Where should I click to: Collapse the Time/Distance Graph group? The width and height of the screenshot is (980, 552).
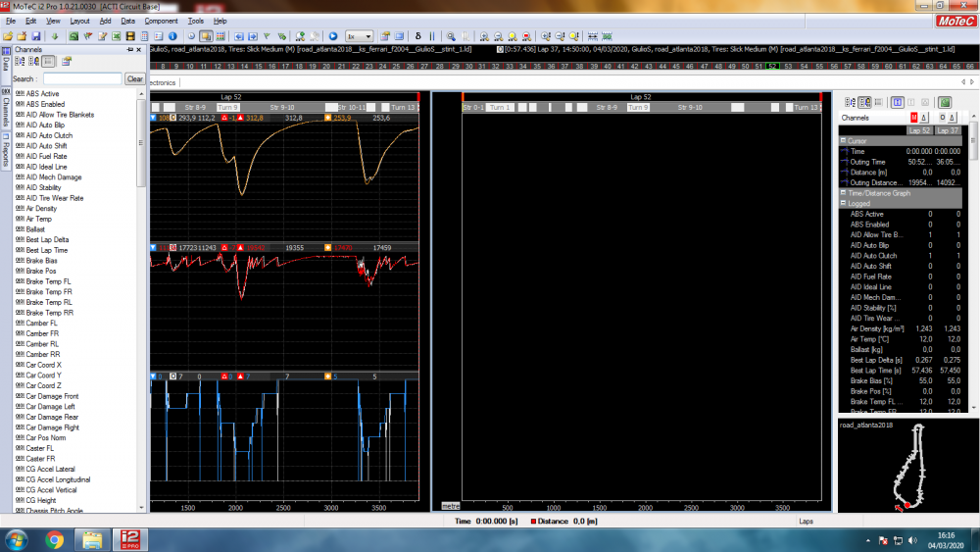point(843,193)
